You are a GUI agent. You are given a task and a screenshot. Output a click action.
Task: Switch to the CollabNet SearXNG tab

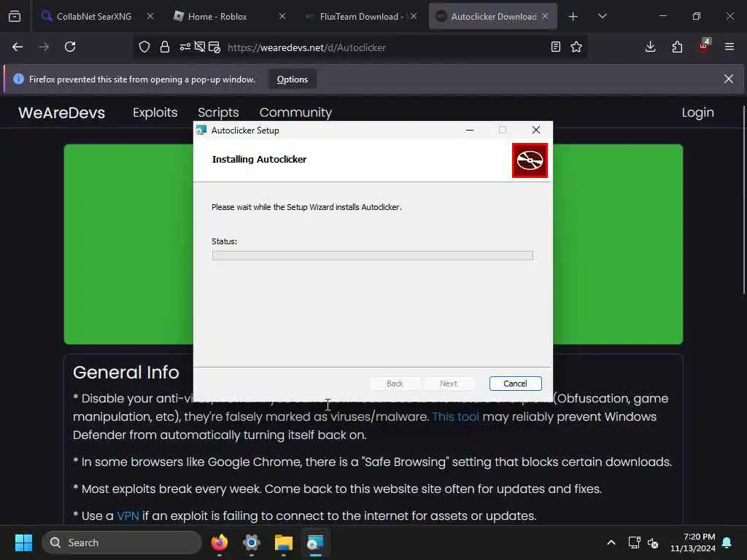pos(94,16)
